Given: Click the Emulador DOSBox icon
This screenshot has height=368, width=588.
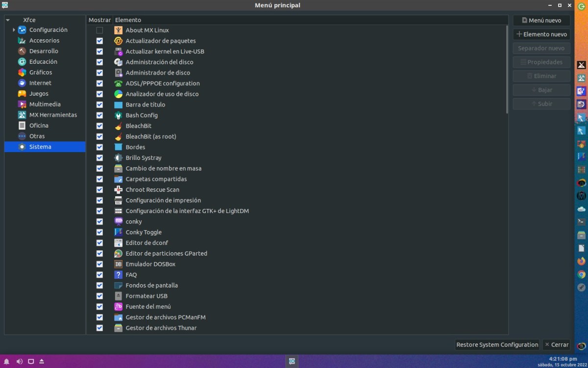Looking at the screenshot, I should pos(118,264).
